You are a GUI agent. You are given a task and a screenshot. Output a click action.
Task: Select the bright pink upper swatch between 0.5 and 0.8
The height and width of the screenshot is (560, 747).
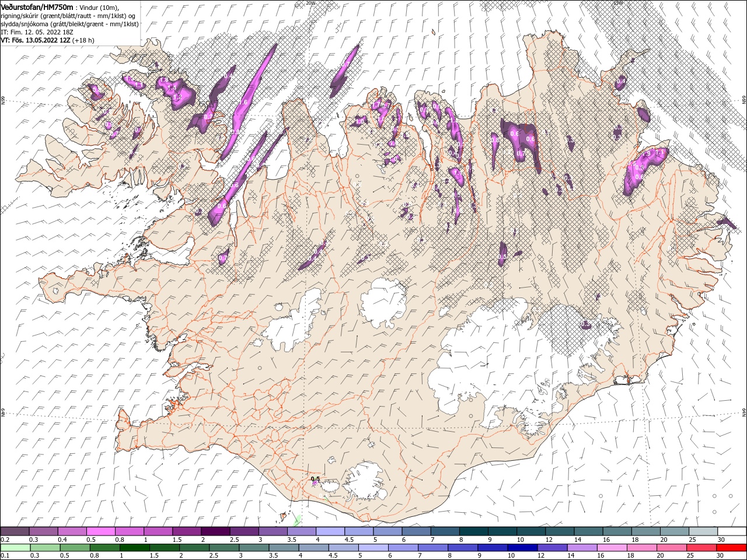pos(100,531)
